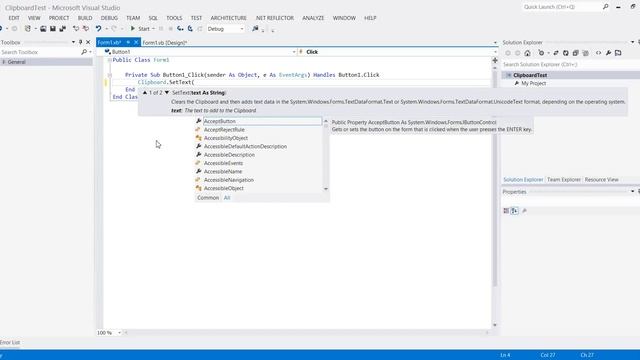Click the Toolbox search magnifier icon
The width and height of the screenshot is (640, 360).
coord(84,52)
